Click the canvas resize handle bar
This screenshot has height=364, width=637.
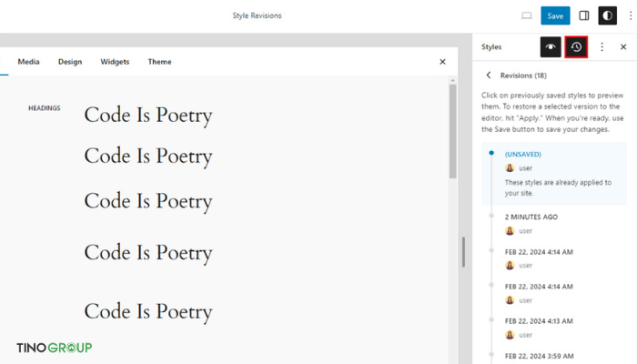pos(463,252)
